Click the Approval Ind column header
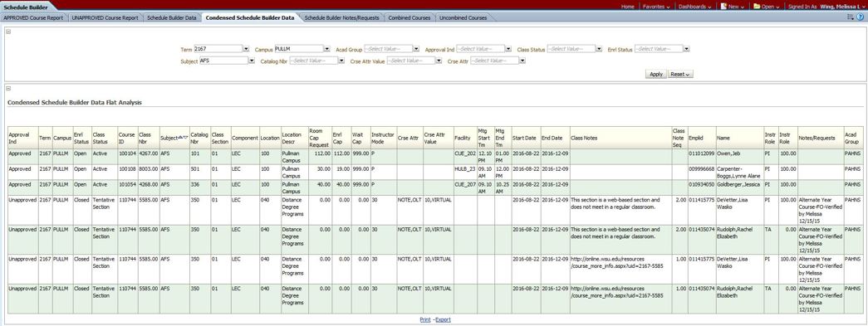The height and width of the screenshot is (326, 868). point(22,137)
